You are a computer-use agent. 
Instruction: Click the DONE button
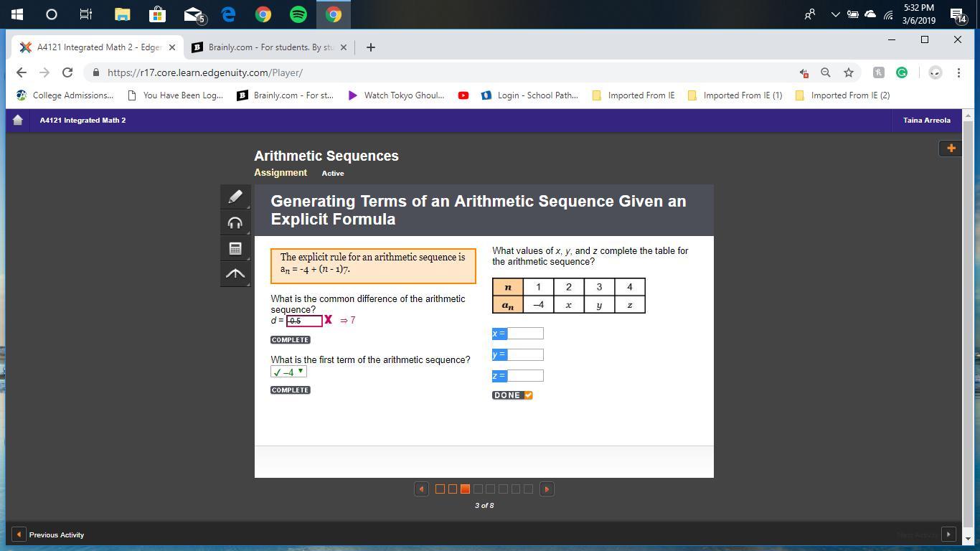tap(512, 395)
